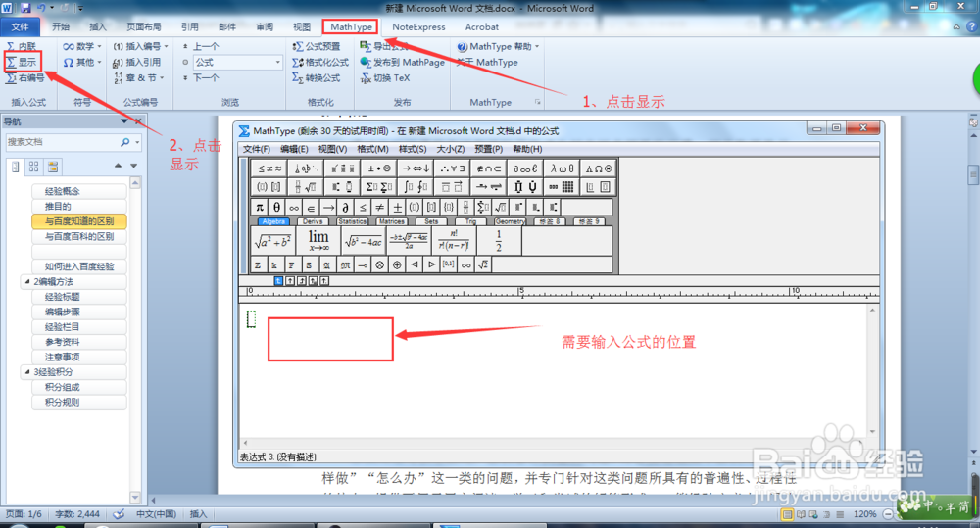Open the set theory symbols palette (∉∩⊂)
980x528 pixels.
(x=489, y=168)
